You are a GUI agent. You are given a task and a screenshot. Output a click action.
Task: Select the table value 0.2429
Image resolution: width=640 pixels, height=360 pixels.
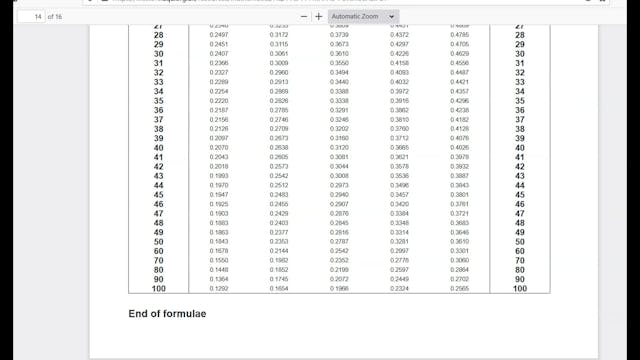[279, 213]
